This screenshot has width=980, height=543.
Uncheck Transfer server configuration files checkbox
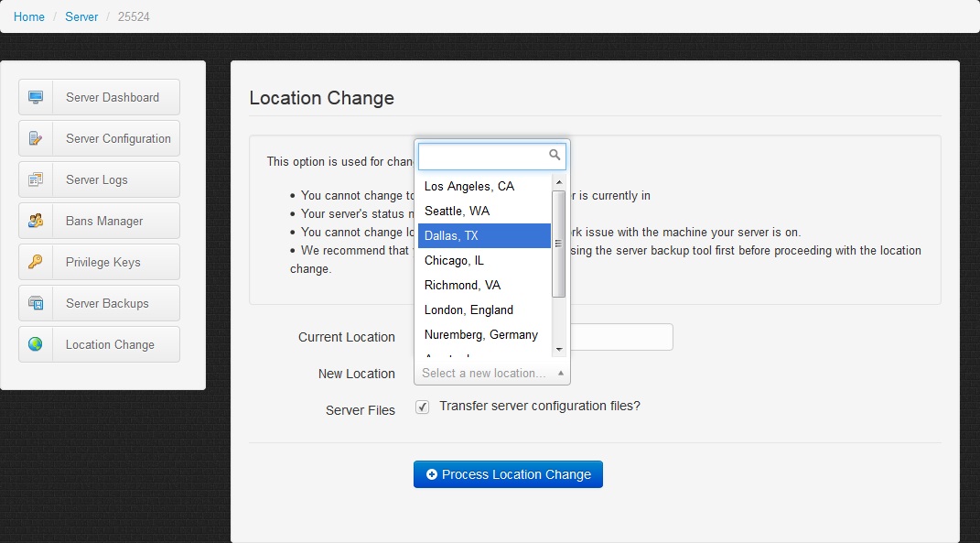(x=422, y=407)
